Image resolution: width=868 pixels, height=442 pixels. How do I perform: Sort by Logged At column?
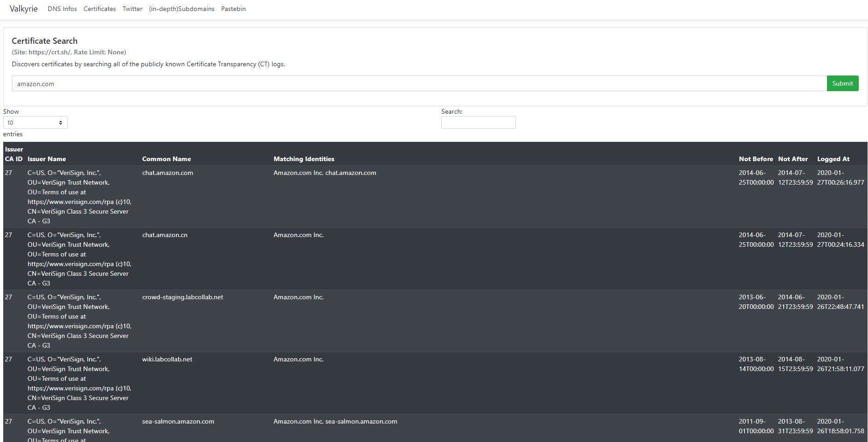pyautogui.click(x=833, y=159)
